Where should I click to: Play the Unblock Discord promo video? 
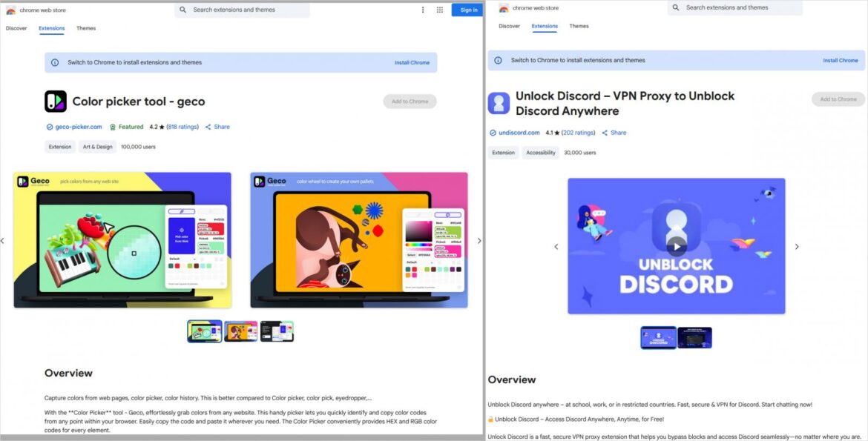click(x=677, y=246)
